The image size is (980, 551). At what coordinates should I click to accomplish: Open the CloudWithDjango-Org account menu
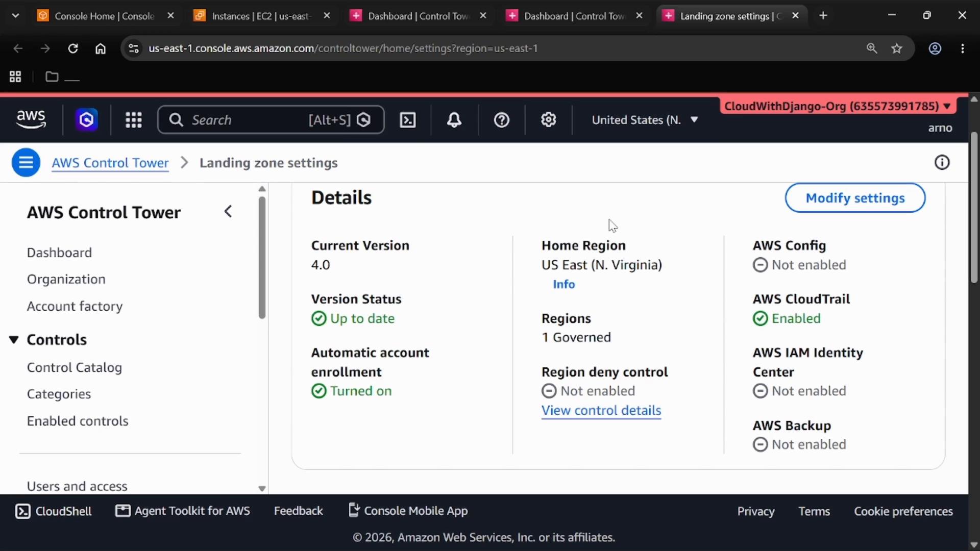837,106
